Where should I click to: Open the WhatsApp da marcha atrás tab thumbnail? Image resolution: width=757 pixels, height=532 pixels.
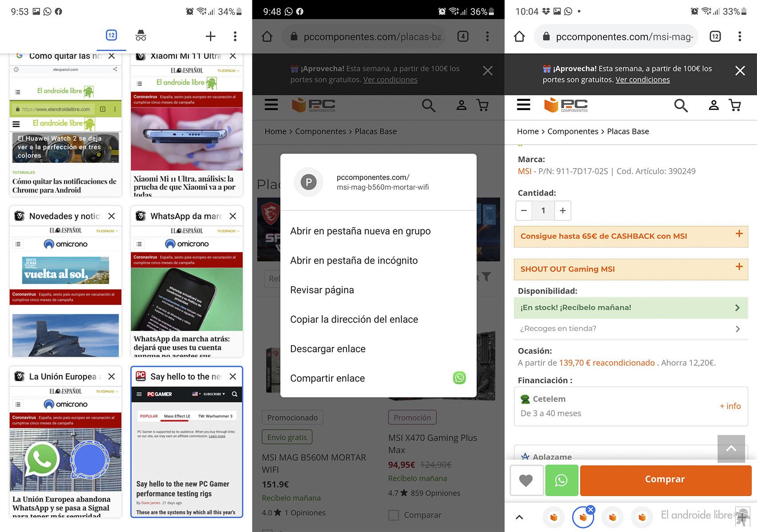click(187, 291)
